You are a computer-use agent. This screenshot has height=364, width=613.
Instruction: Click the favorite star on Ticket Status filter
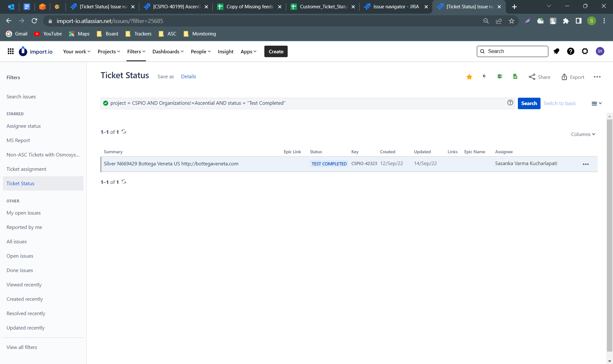click(x=469, y=77)
